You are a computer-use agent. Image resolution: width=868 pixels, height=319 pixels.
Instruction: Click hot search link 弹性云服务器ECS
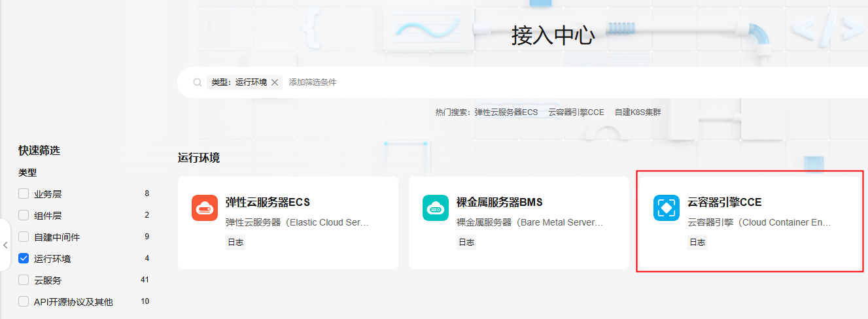pyautogui.click(x=506, y=112)
